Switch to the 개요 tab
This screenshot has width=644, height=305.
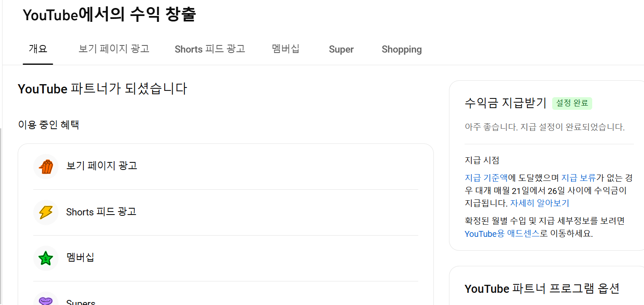pos(38,49)
